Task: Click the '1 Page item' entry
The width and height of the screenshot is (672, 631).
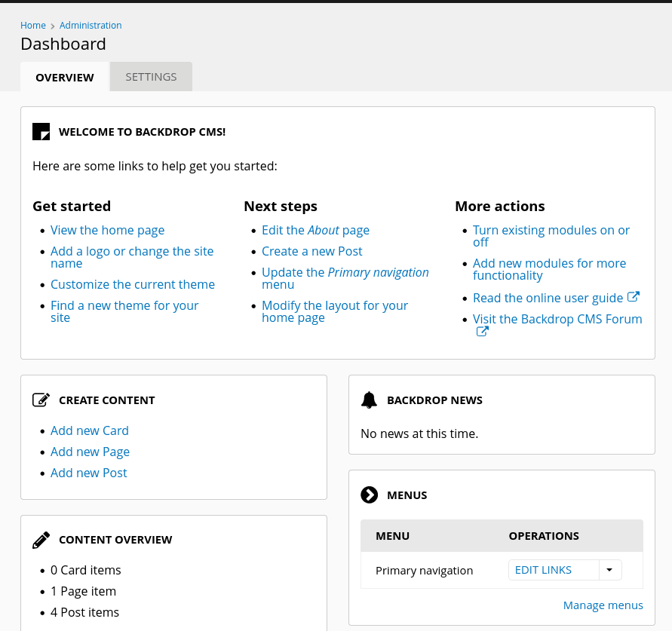Action: point(83,592)
